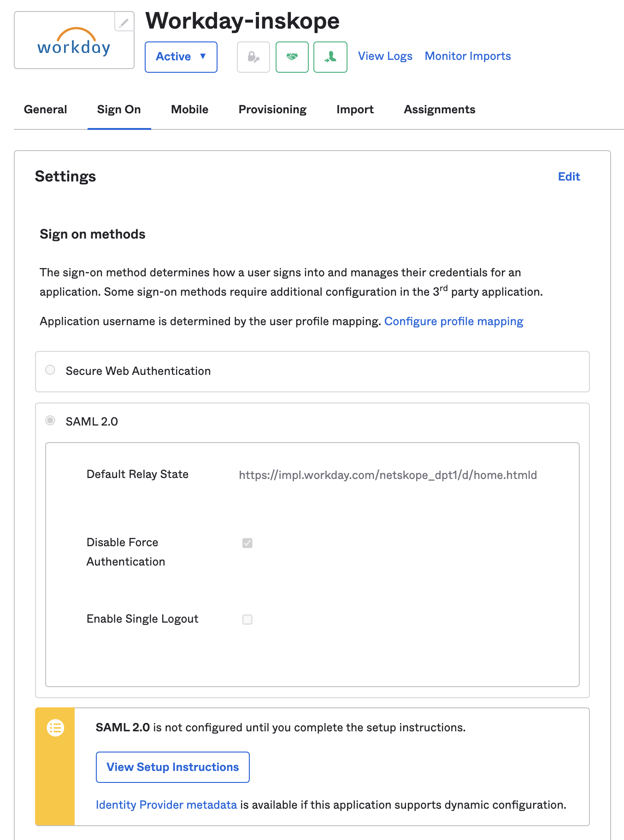Open the View Logs link
This screenshot has width=624, height=840.
(x=385, y=56)
